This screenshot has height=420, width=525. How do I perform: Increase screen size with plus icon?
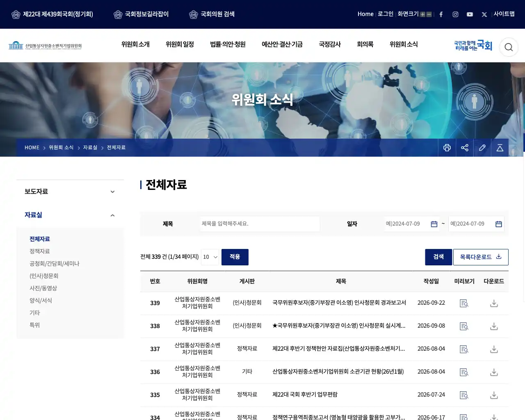[422, 14]
